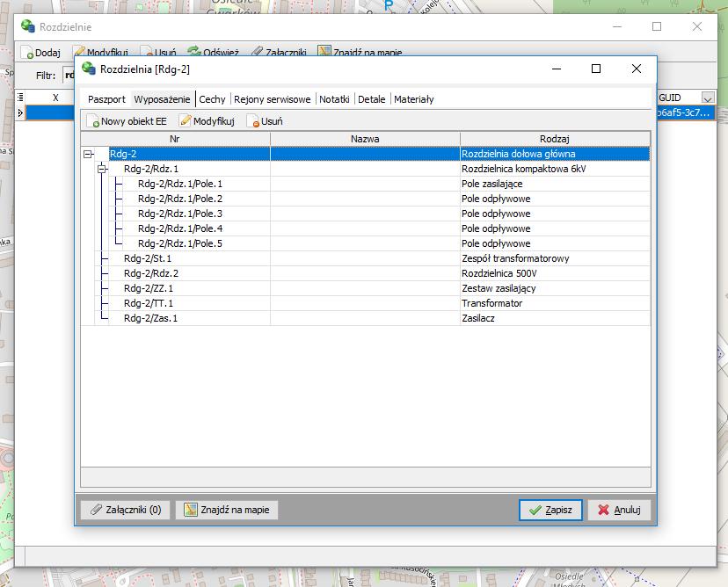Viewport: 728px width, 587px height.
Task: Click Odśwież in the Rozdzielnie window toolbar
Action: tap(214, 53)
